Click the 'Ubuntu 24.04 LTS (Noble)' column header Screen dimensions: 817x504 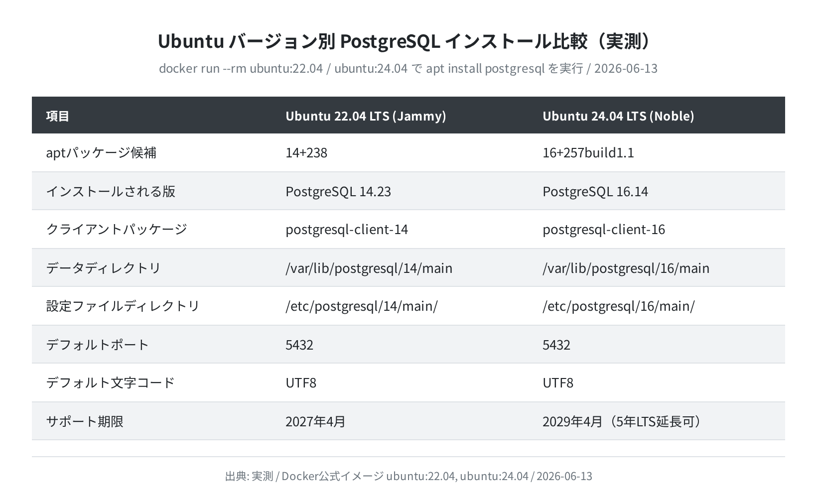[x=618, y=116]
